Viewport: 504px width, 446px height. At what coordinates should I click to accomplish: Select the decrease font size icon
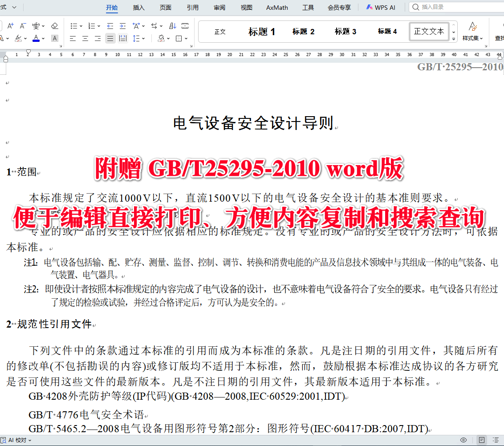pos(22,26)
